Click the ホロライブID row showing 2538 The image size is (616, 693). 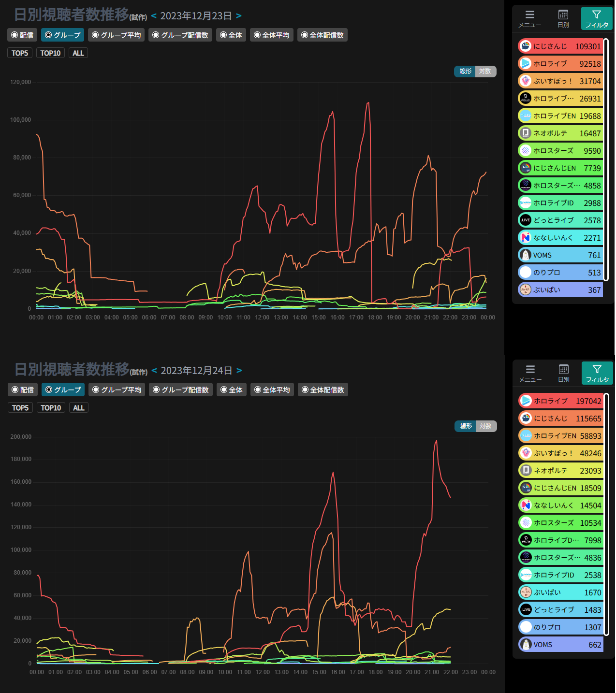[x=561, y=575]
